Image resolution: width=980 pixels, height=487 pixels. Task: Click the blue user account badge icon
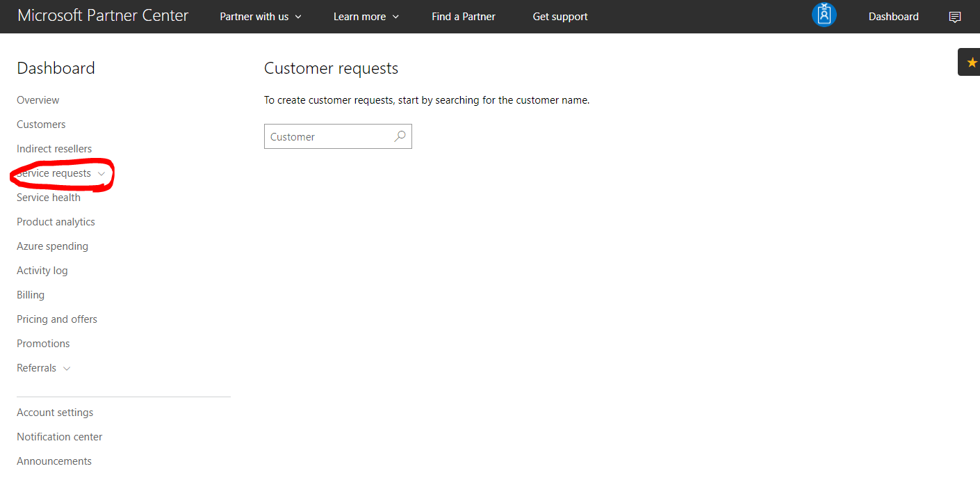tap(824, 15)
